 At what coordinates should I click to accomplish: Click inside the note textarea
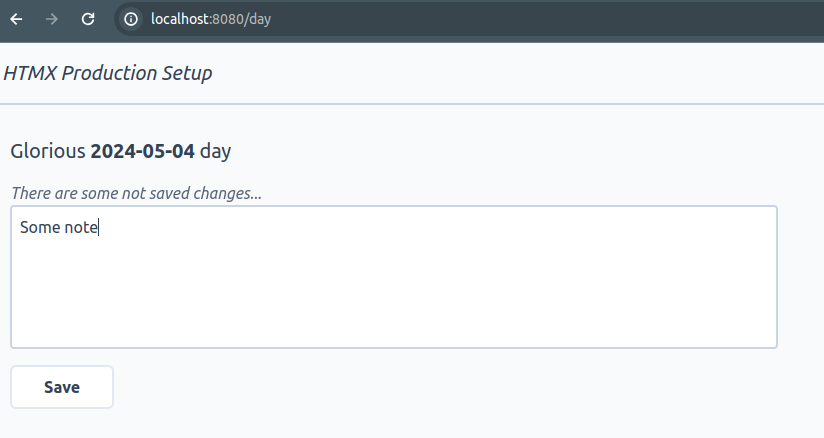coord(394,277)
